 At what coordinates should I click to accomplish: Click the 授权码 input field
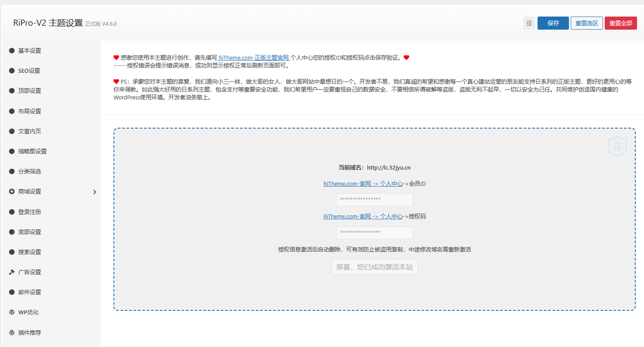[x=374, y=233]
